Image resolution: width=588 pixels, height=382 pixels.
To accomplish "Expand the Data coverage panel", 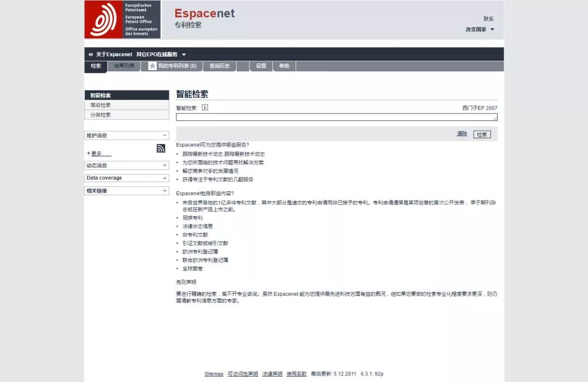I will pos(164,178).
